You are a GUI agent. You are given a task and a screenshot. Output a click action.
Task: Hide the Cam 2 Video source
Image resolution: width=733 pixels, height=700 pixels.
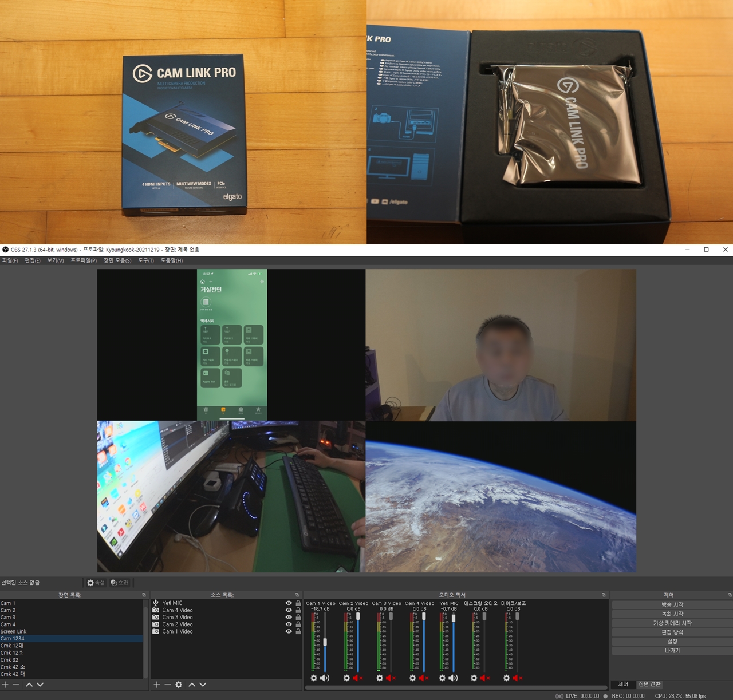pos(289,624)
